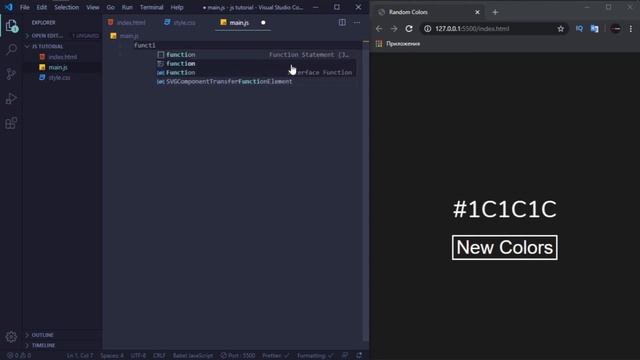Click the CRLF line ending status item
Image resolution: width=640 pixels, height=360 pixels.
[159, 356]
